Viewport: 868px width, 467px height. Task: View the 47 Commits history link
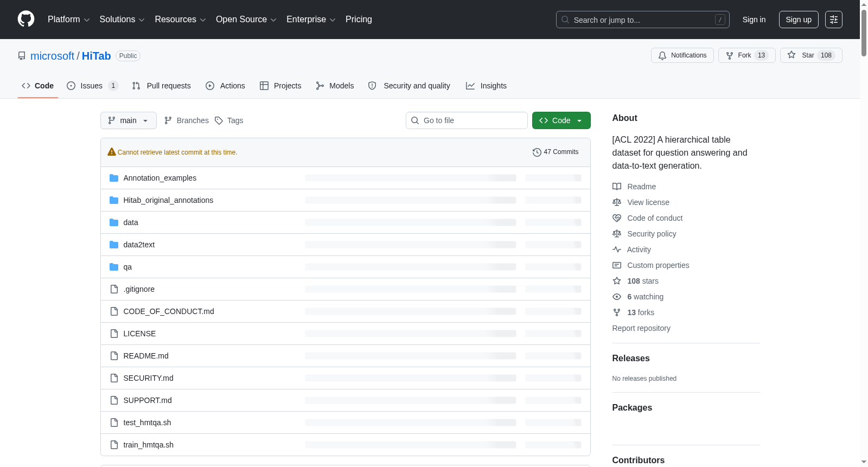pos(556,152)
